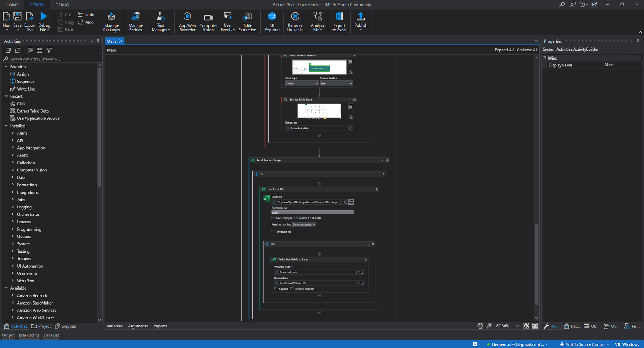Collapse the Write DataTable to Excel activity
The height and width of the screenshot is (348, 644).
(366, 259)
